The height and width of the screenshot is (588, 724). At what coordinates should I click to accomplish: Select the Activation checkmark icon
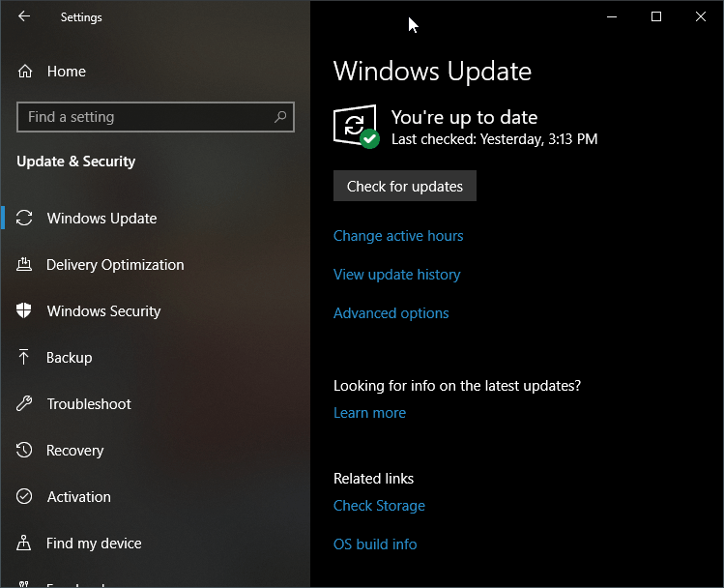(24, 496)
